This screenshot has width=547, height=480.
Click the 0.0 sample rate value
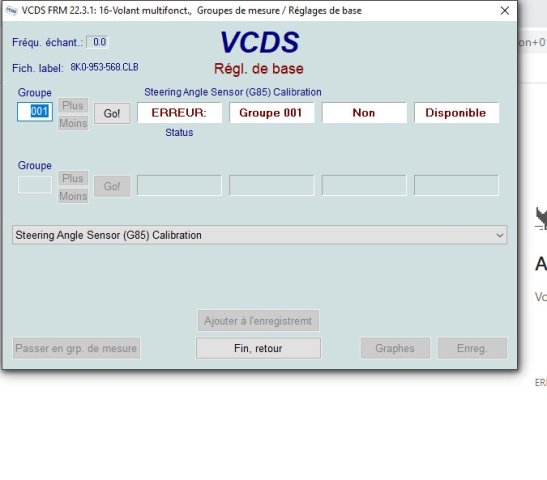point(98,42)
